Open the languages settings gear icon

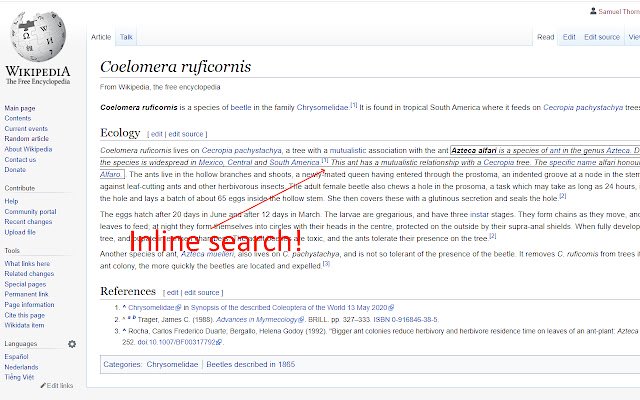click(72, 344)
